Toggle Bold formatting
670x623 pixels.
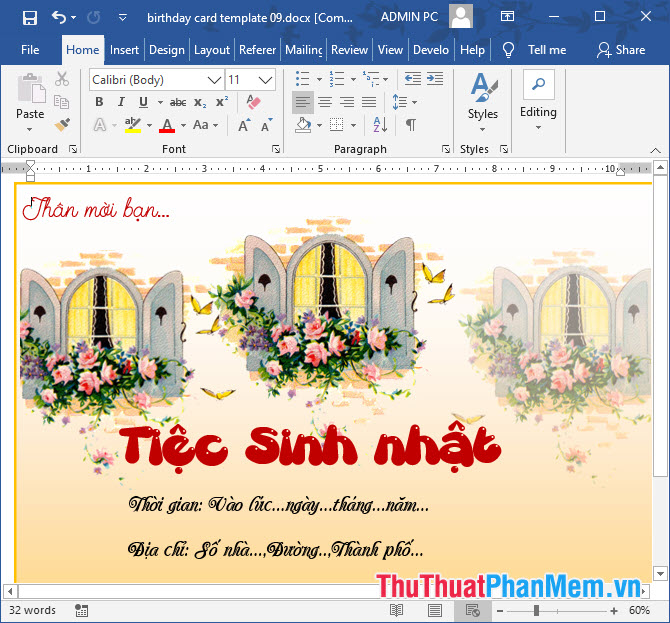99,102
